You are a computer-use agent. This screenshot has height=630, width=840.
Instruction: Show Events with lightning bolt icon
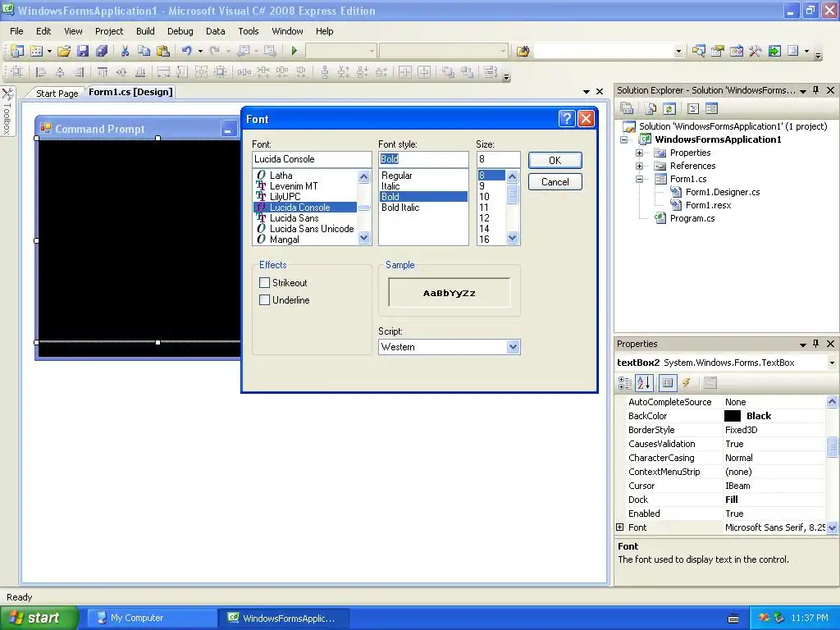(687, 382)
